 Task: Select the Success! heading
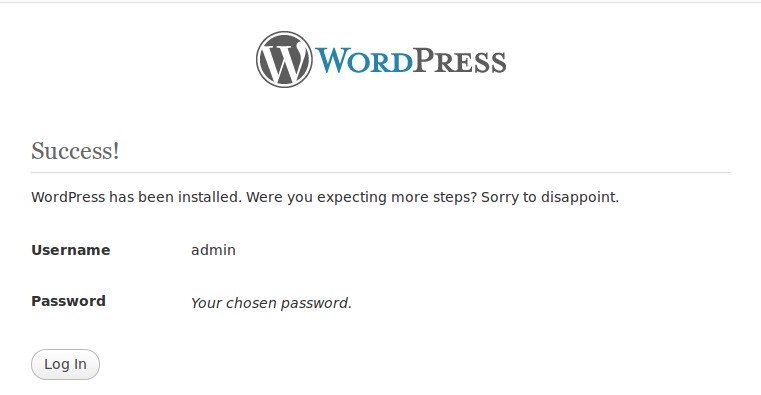coord(75,150)
